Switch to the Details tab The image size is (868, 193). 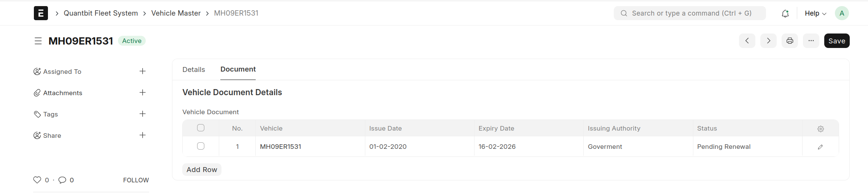click(193, 70)
